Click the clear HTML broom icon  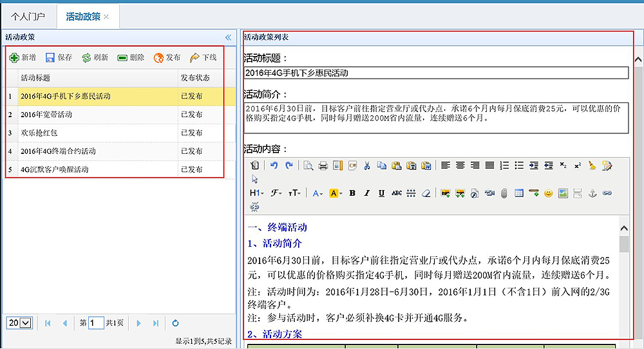[x=592, y=165]
